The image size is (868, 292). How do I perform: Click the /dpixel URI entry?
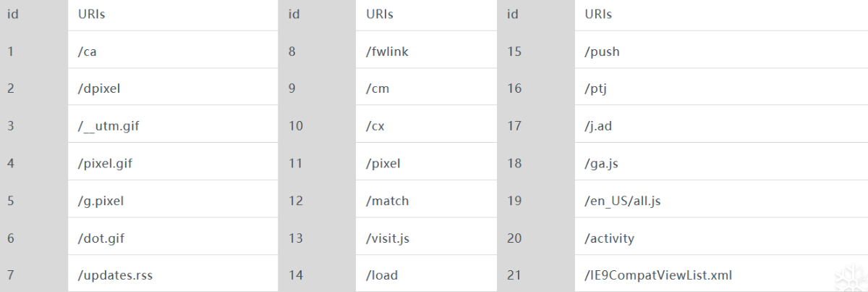(100, 89)
